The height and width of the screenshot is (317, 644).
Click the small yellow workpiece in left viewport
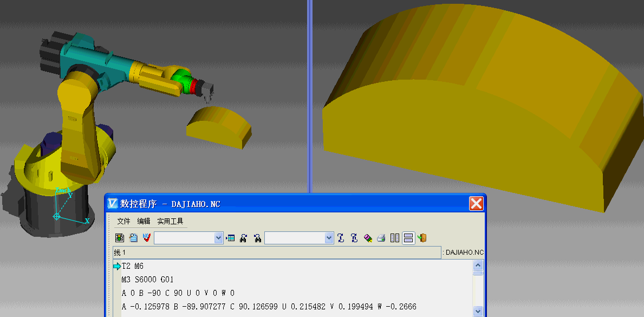218,127
